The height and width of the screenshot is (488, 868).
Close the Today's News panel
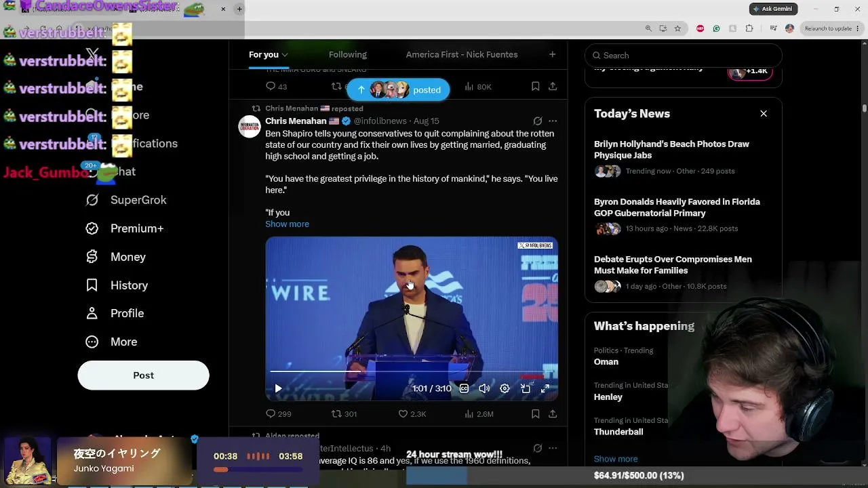(x=764, y=114)
